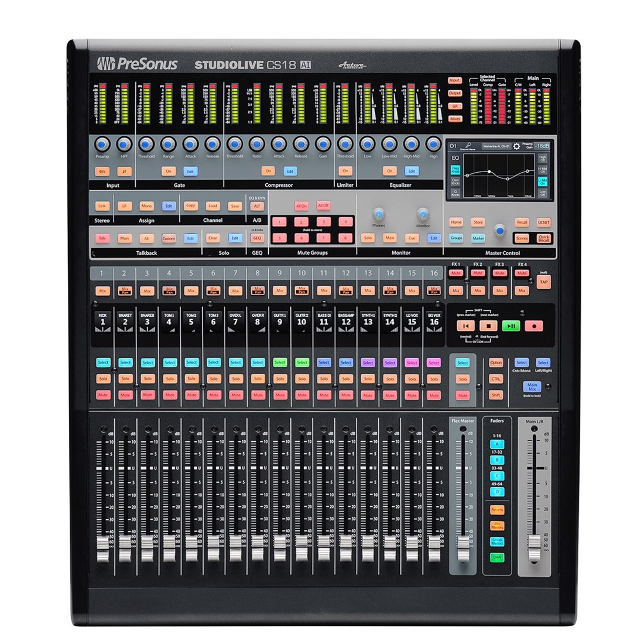Click the TAP tempo button
This screenshot has width=644, height=644.
[543, 282]
